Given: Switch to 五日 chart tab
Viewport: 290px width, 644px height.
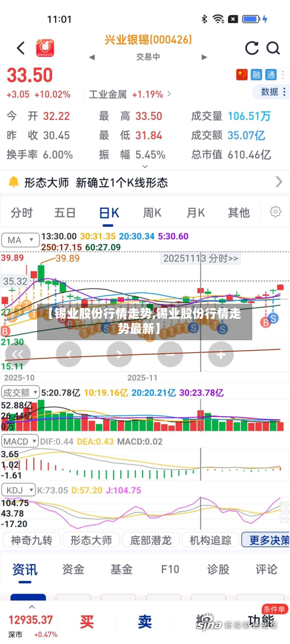Looking at the screenshot, I should click(x=65, y=213).
